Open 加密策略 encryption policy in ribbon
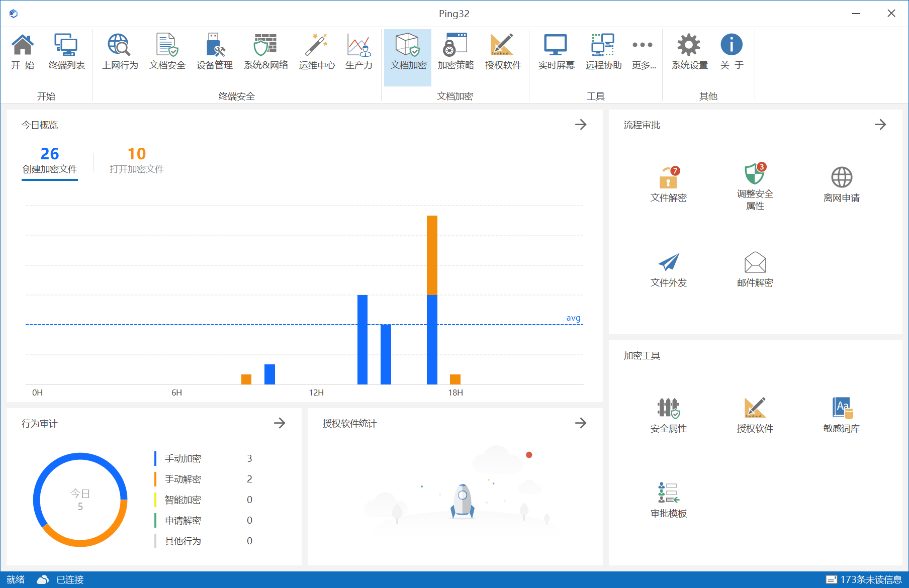Viewport: 909px width, 588px height. (x=456, y=52)
